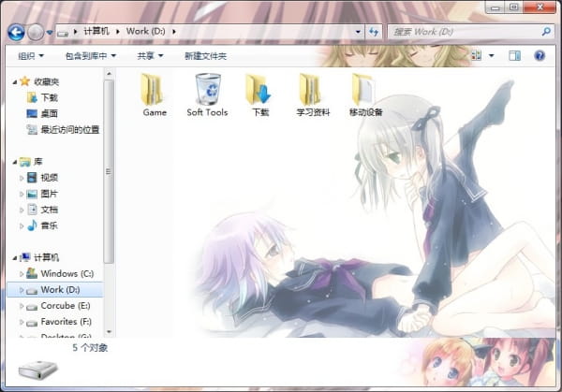This screenshot has width=562, height=392.
Task: Open the 包含到库中 menu
Action: pyautogui.click(x=91, y=56)
